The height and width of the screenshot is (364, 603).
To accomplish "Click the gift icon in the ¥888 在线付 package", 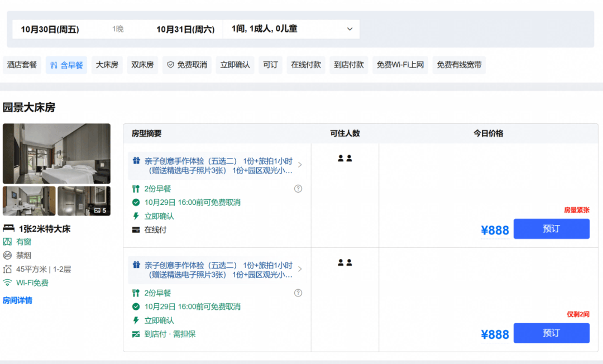I will point(136,161).
